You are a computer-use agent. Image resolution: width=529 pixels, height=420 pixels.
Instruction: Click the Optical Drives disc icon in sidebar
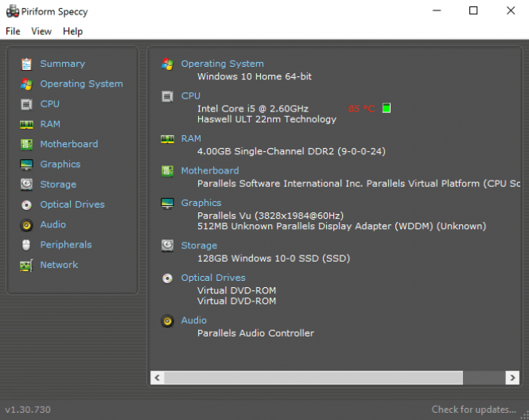pyautogui.click(x=26, y=204)
